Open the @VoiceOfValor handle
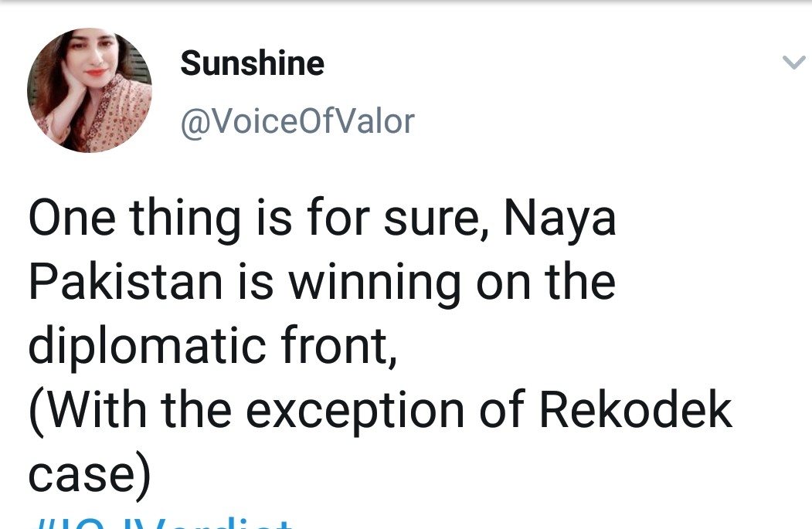Viewport: 812px width, 529px height. [297, 122]
